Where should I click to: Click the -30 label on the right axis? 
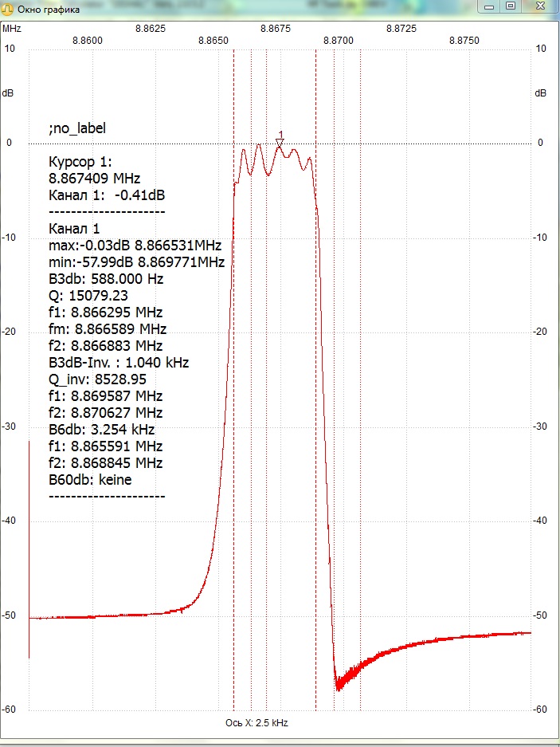tap(540, 427)
